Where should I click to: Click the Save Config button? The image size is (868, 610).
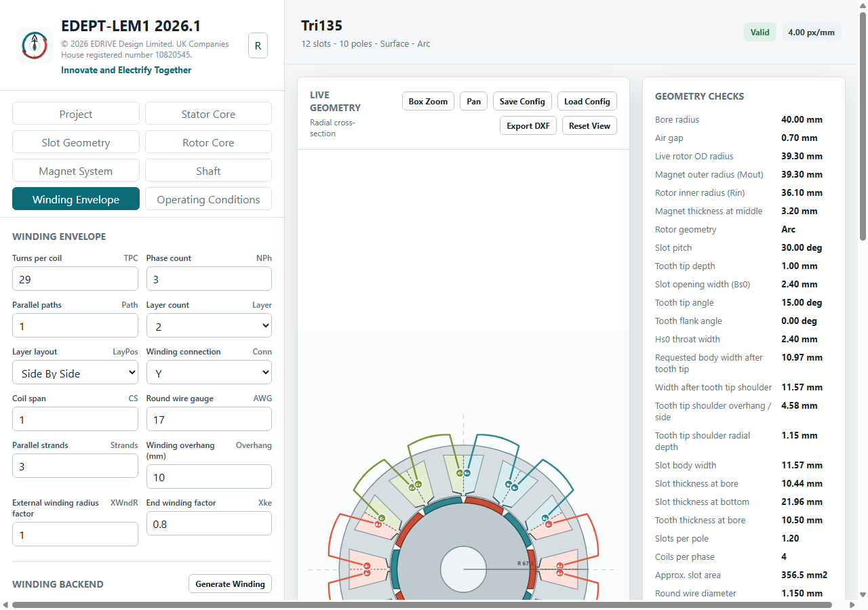[522, 102]
